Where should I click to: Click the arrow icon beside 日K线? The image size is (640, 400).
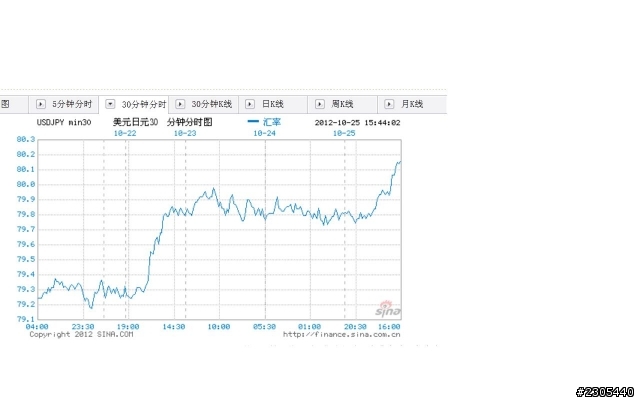point(250,104)
